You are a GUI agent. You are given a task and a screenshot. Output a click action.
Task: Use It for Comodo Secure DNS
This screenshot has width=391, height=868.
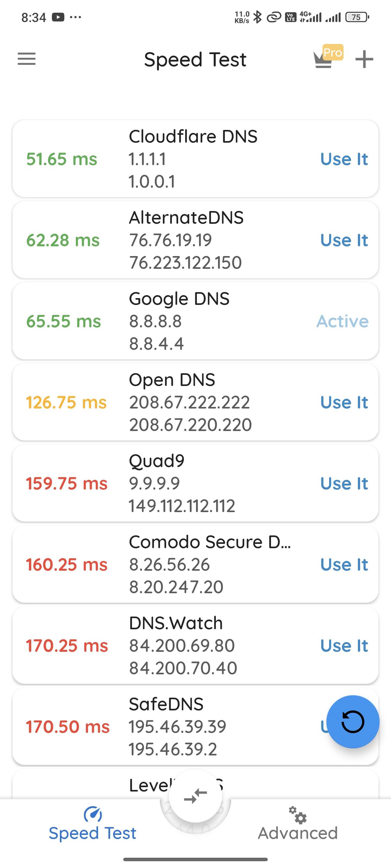344,564
